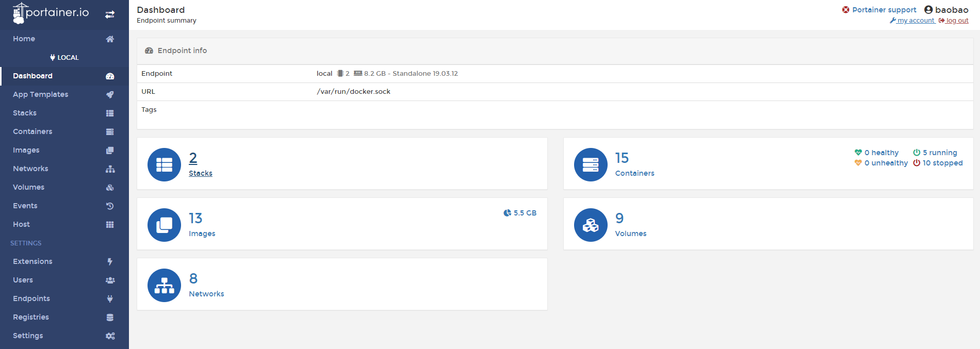Click the Endpoint info gauge icon

(149, 51)
